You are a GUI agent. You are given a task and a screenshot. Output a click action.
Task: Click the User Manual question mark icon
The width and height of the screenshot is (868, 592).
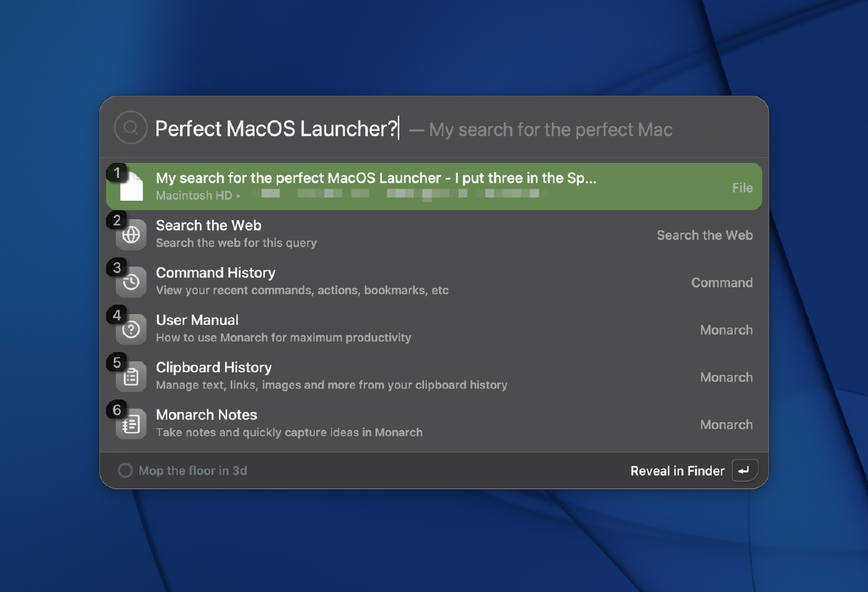pyautogui.click(x=131, y=330)
